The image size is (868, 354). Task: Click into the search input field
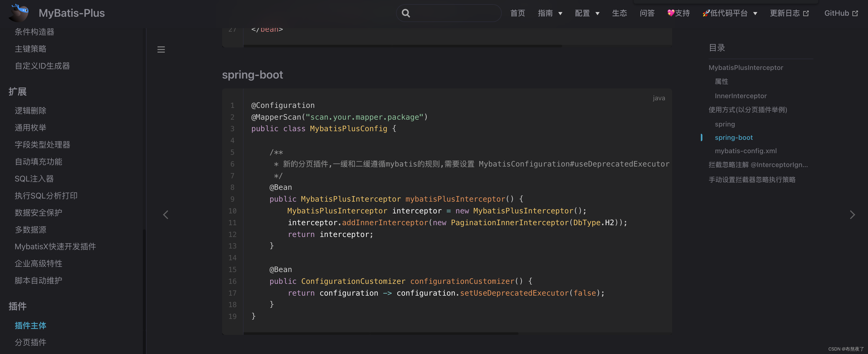point(449,13)
